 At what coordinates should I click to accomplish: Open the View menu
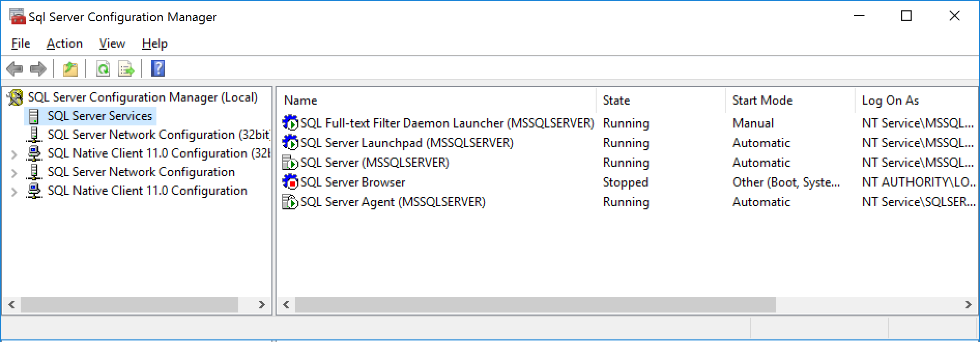pos(112,44)
